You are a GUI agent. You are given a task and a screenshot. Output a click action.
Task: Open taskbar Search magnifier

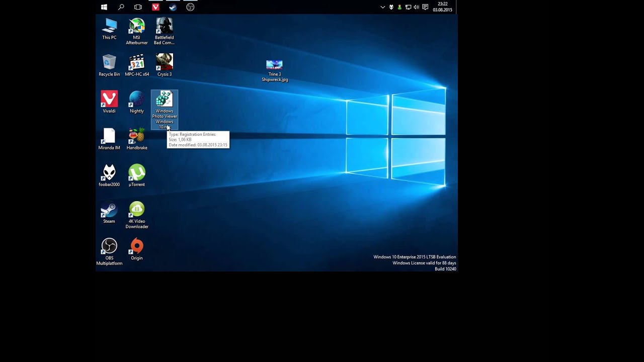[x=121, y=7]
